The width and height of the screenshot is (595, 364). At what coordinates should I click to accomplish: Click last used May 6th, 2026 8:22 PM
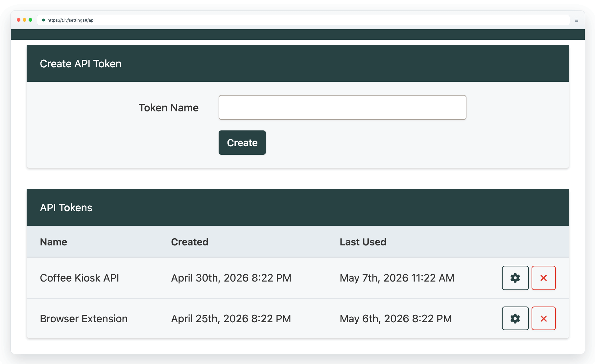pyautogui.click(x=396, y=319)
